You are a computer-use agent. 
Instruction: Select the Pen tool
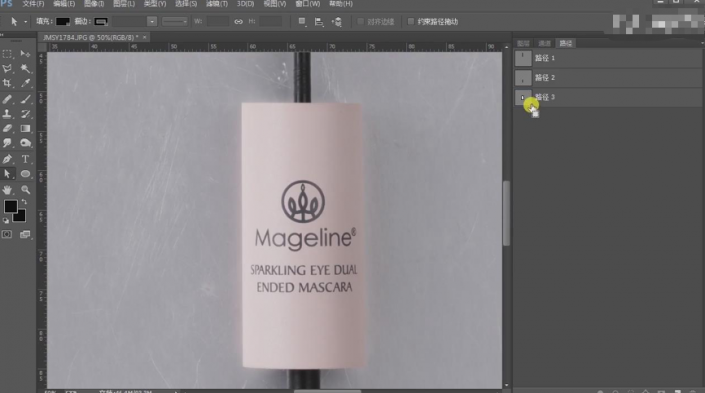[7, 159]
